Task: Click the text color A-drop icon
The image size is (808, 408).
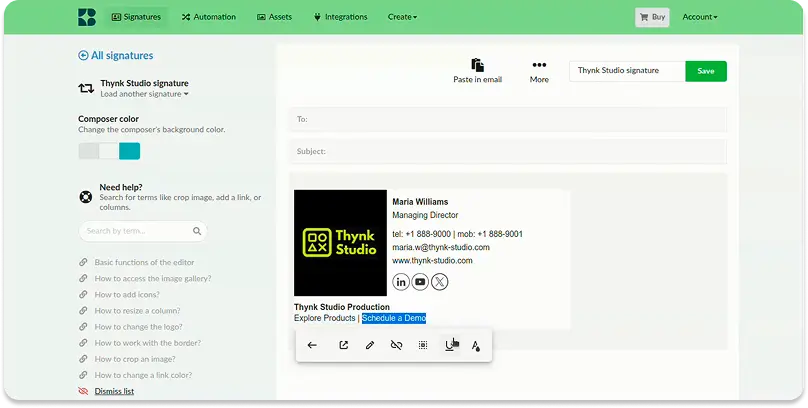Action: 476,346
